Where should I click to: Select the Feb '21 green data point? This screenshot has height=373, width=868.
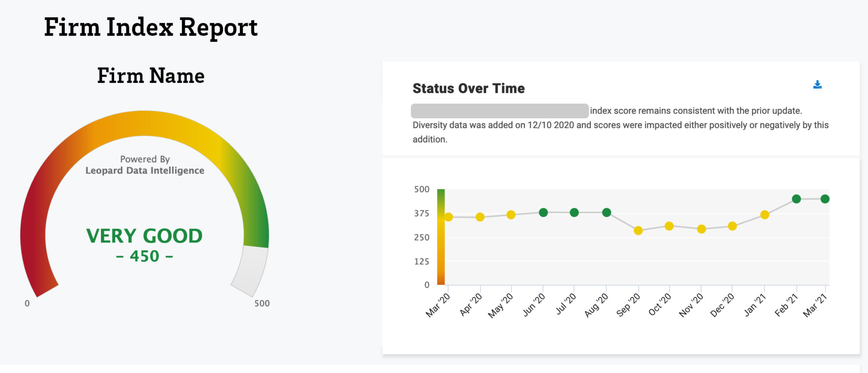[796, 199]
